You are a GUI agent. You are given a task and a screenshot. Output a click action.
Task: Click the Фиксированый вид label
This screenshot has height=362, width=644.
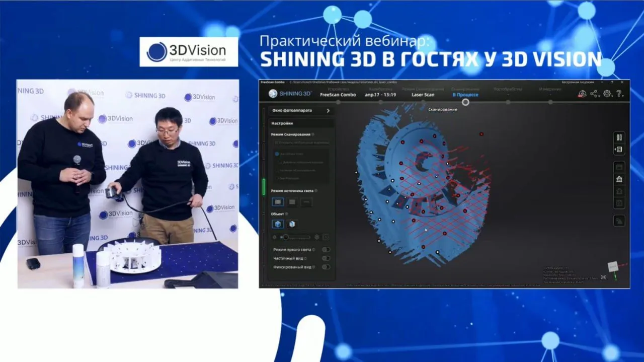coord(292,267)
